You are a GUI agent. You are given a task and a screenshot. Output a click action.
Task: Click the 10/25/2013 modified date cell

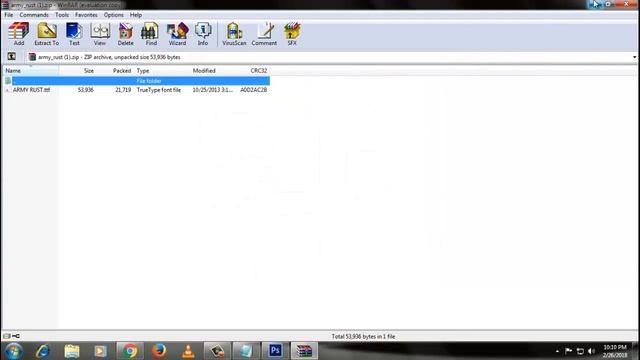(213, 90)
